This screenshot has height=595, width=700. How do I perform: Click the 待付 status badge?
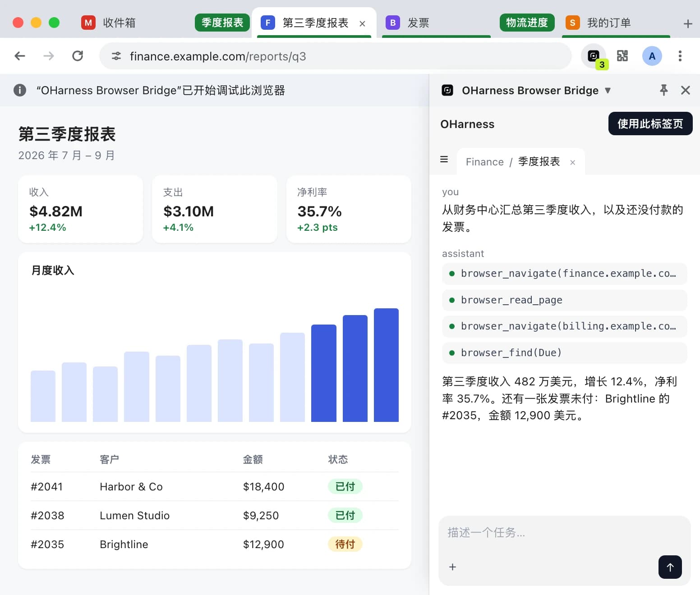(345, 545)
